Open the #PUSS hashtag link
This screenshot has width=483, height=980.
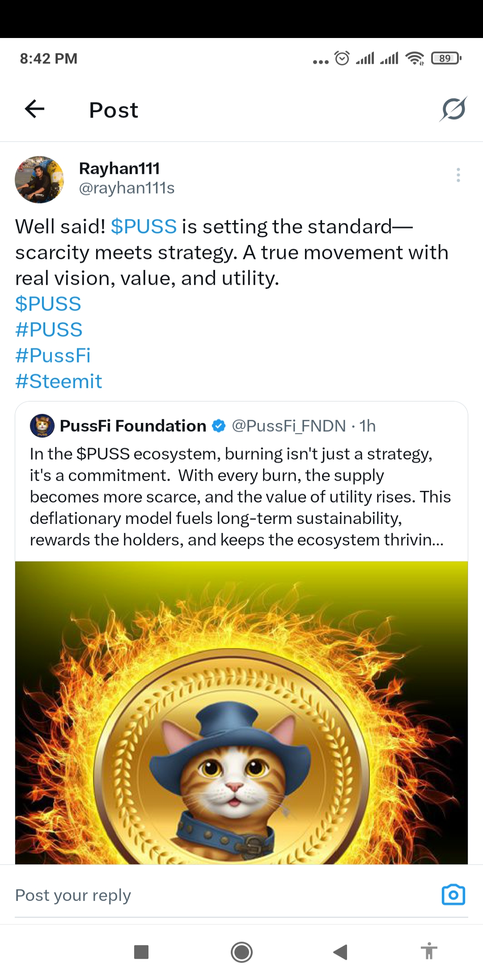pos(49,330)
